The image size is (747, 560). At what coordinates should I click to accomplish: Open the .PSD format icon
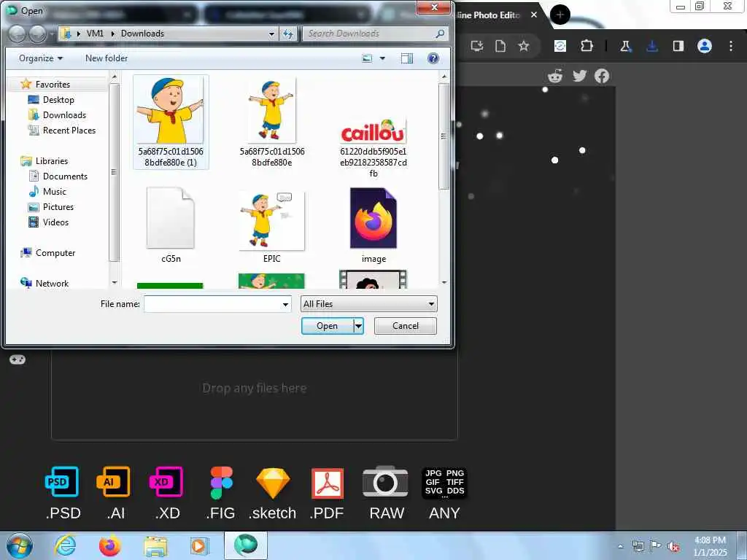pos(63,482)
